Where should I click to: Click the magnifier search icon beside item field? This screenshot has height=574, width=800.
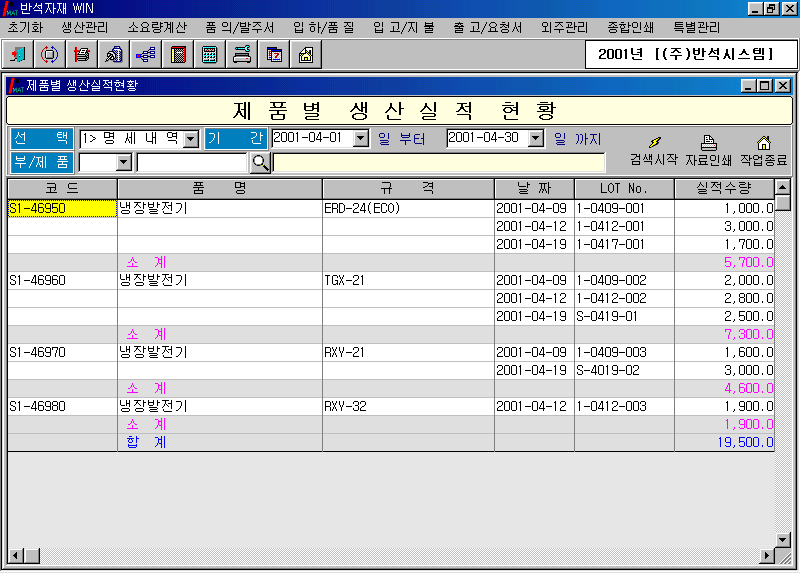coord(260,162)
